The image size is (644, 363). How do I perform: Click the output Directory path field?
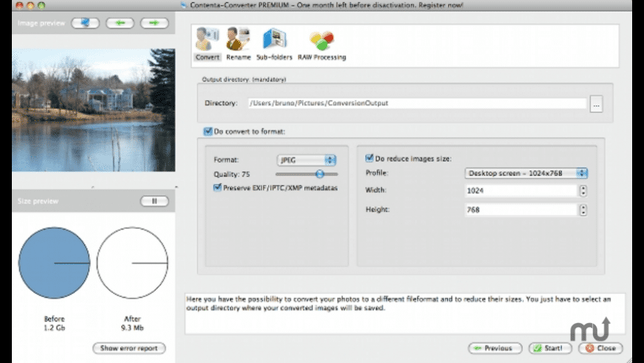417,103
